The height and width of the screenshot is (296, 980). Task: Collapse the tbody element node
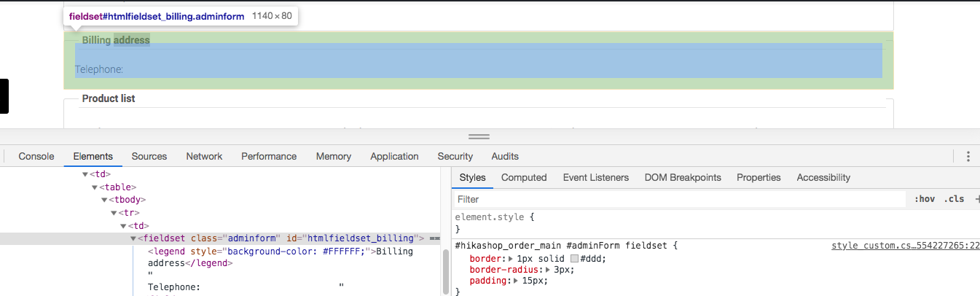(x=104, y=200)
